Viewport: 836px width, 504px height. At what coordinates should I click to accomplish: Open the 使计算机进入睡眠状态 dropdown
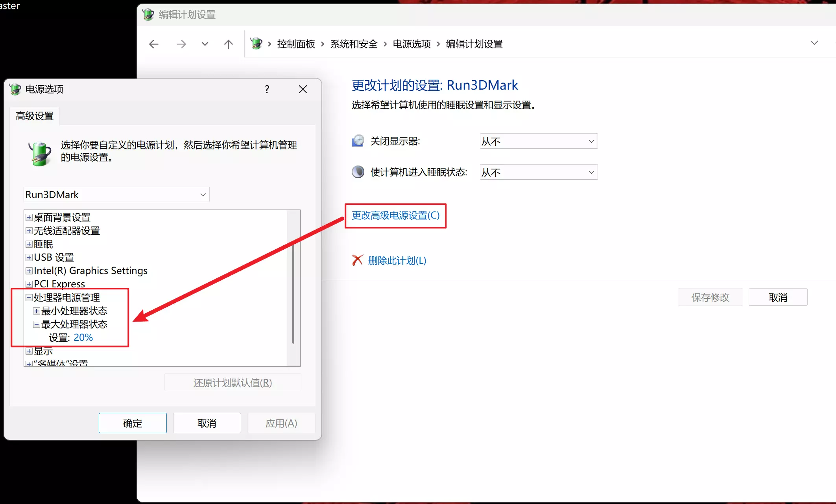tap(538, 172)
